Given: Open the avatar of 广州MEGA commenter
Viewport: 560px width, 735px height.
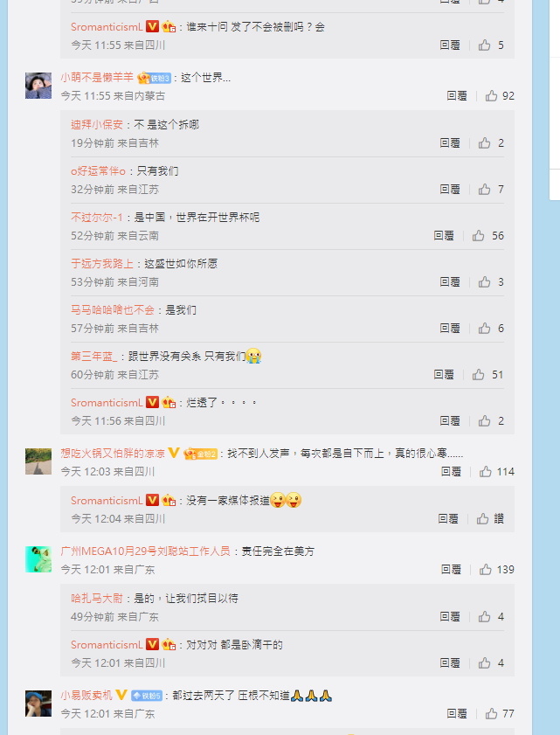Looking at the screenshot, I should pyautogui.click(x=38, y=558).
